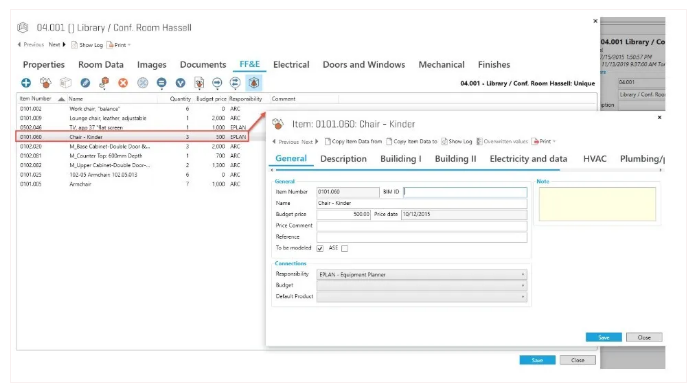Select the FF&E tab
Screen dimensions: 697x387
[x=249, y=64]
